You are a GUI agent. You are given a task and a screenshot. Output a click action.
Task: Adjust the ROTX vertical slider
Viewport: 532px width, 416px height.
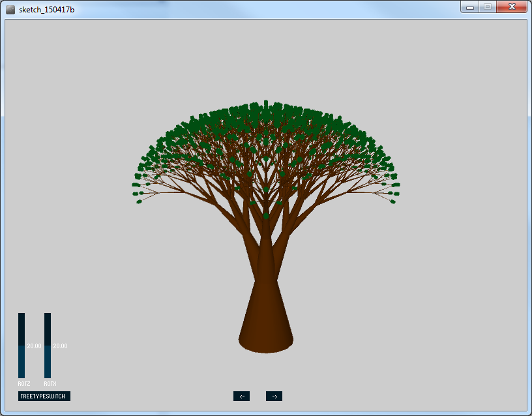tap(48, 346)
